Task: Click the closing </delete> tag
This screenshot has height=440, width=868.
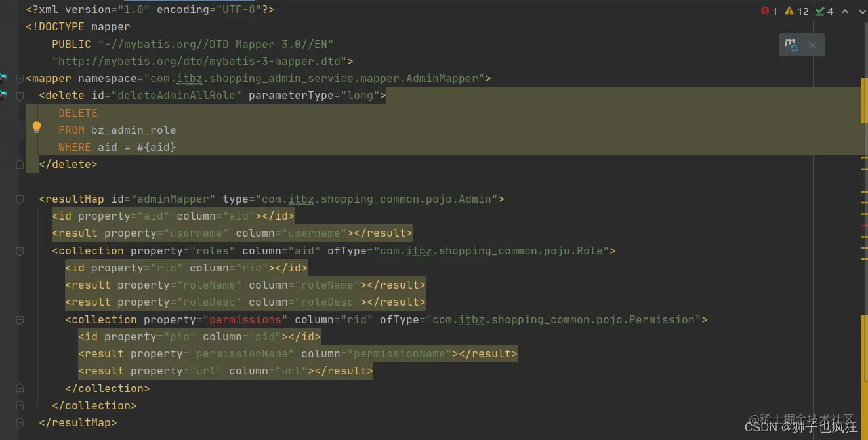Action: (68, 165)
